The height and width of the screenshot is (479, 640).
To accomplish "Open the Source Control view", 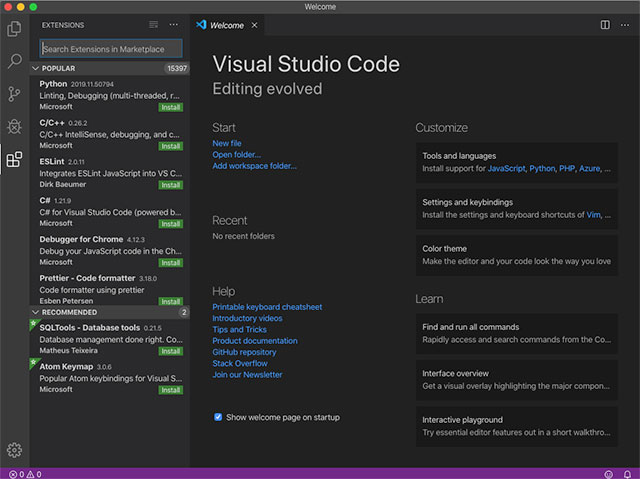I will pos(14,94).
